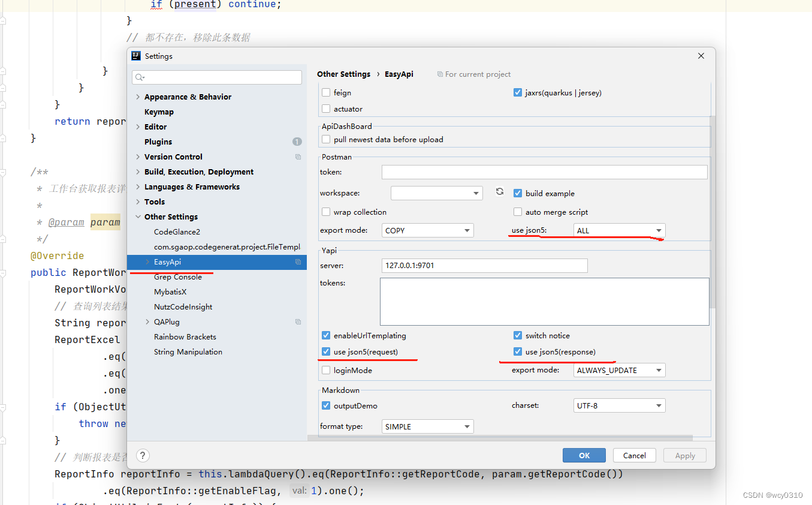Viewport: 812px width, 505px height.
Task: Click the Apply button
Action: tap(685, 455)
